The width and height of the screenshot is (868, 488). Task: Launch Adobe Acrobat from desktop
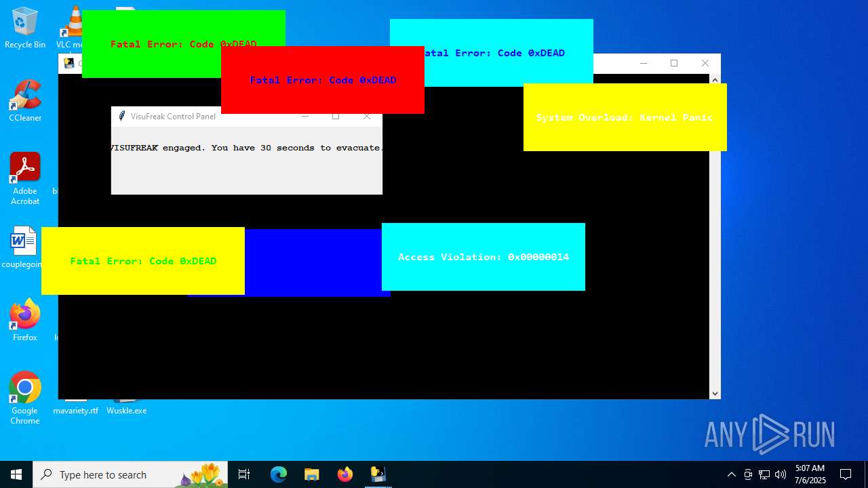25,179
